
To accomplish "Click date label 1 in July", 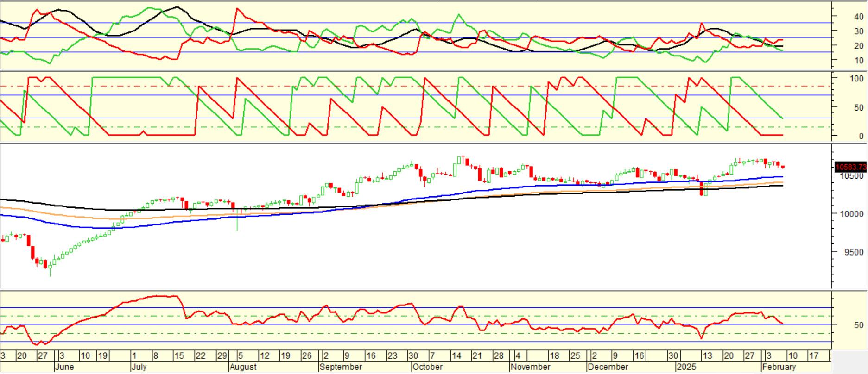I will tap(134, 356).
